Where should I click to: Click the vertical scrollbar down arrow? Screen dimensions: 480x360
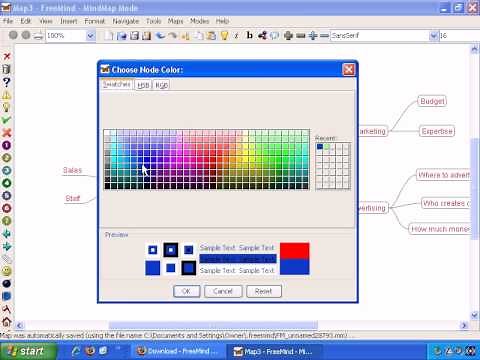pyautogui.click(x=475, y=315)
